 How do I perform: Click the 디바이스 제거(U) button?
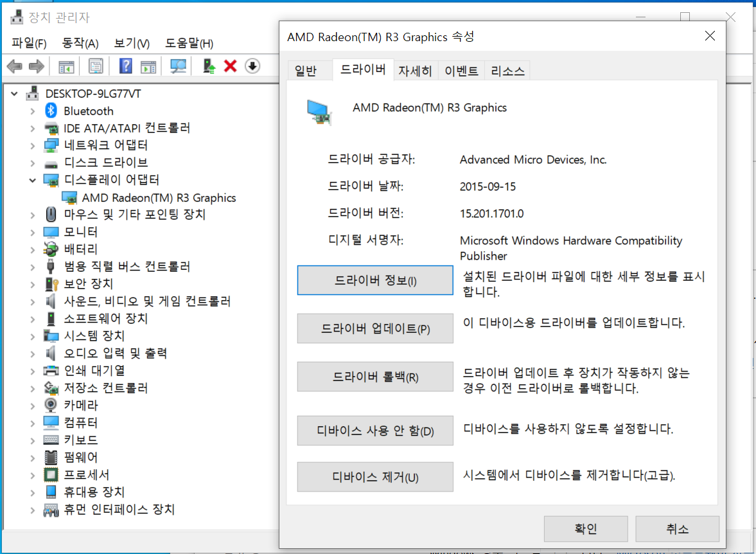375,477
